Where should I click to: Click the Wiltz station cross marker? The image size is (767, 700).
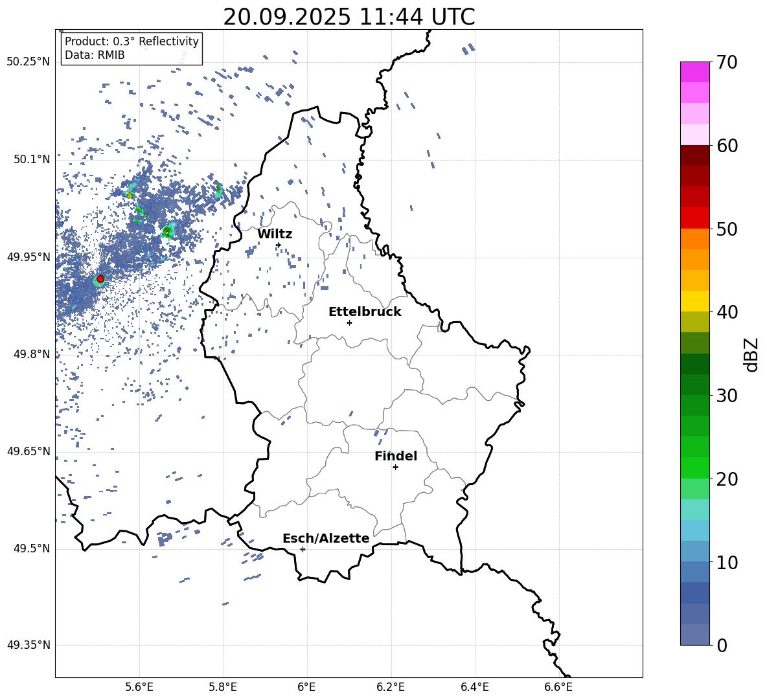[x=279, y=245]
